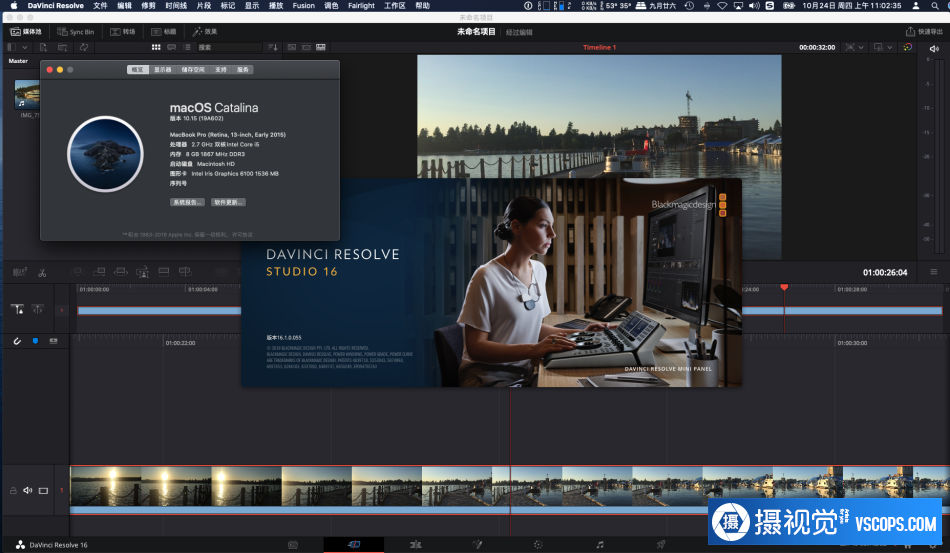Open the 标题 titles panel

(164, 31)
